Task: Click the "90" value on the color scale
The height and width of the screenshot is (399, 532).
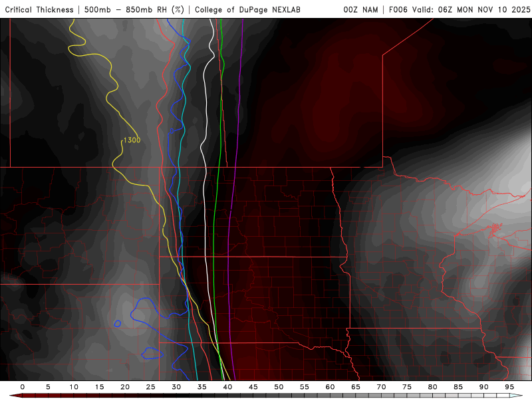Action: (484, 387)
